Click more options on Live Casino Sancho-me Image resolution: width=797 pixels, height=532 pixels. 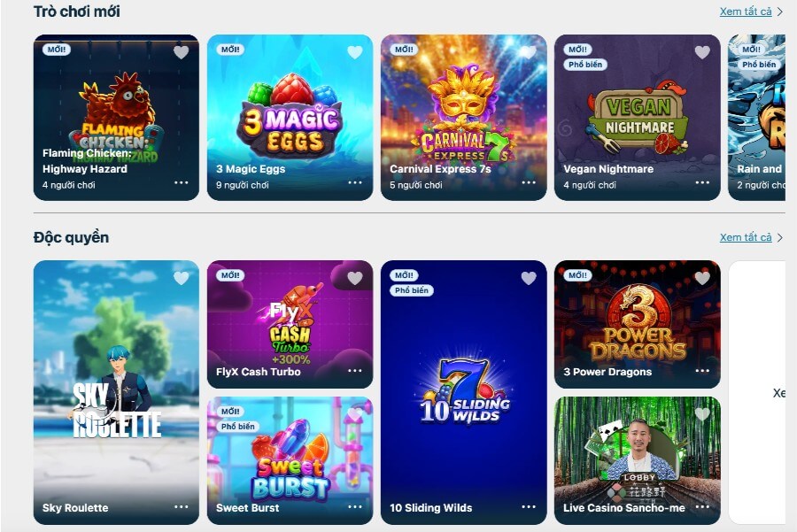(702, 506)
